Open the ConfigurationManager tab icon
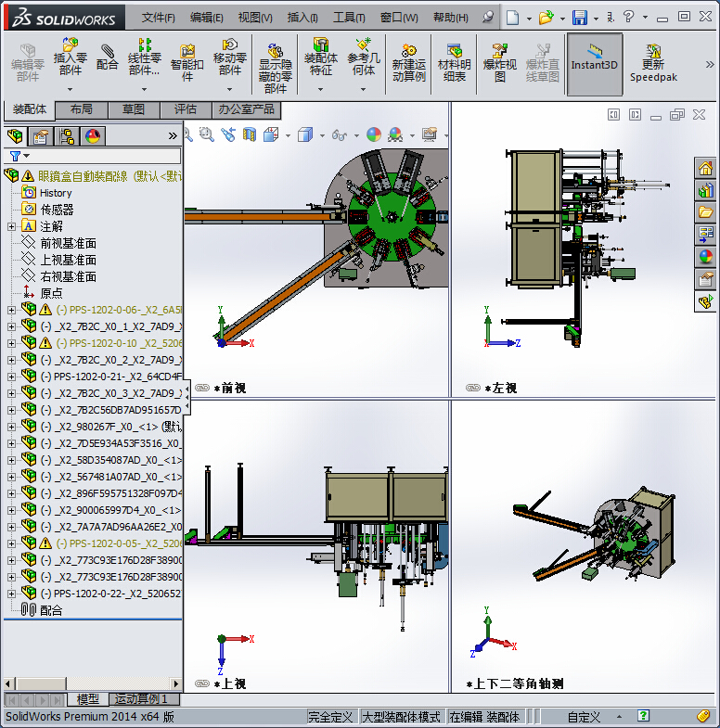This screenshot has width=720, height=728. click(x=67, y=136)
